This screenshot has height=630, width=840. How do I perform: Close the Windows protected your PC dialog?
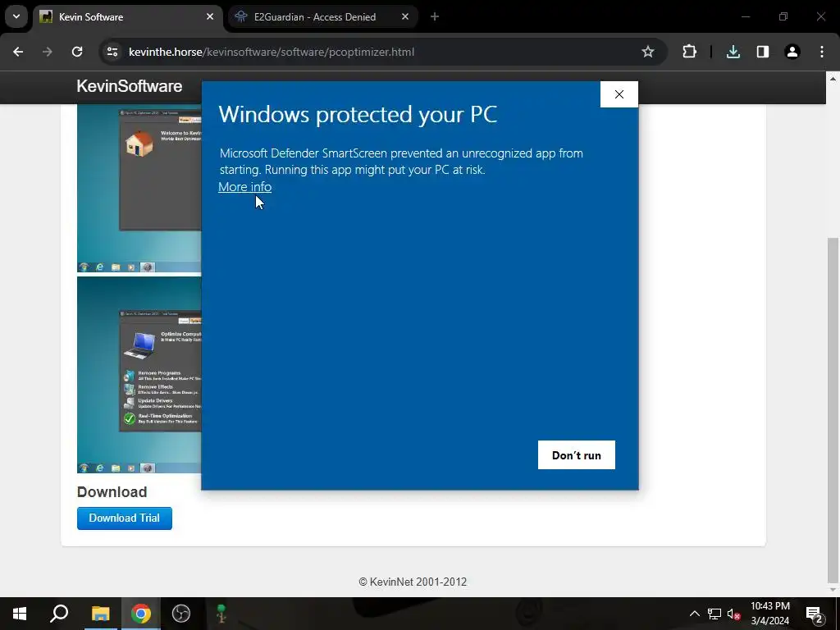619,94
